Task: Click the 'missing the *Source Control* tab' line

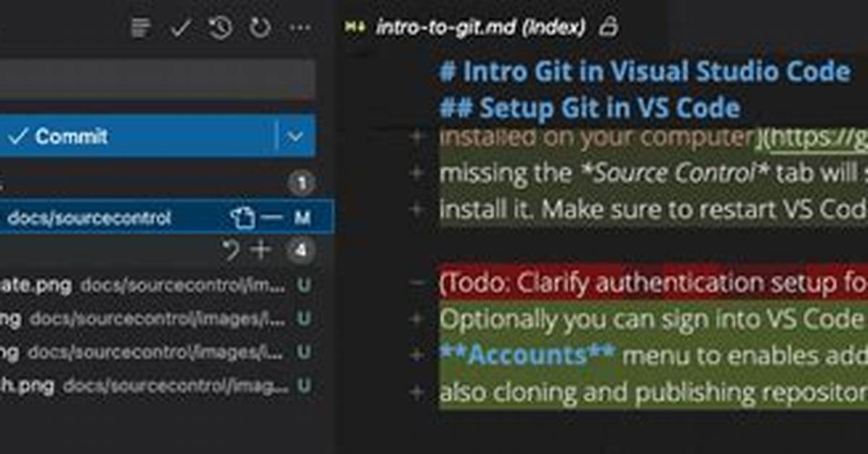Action: 652,174
